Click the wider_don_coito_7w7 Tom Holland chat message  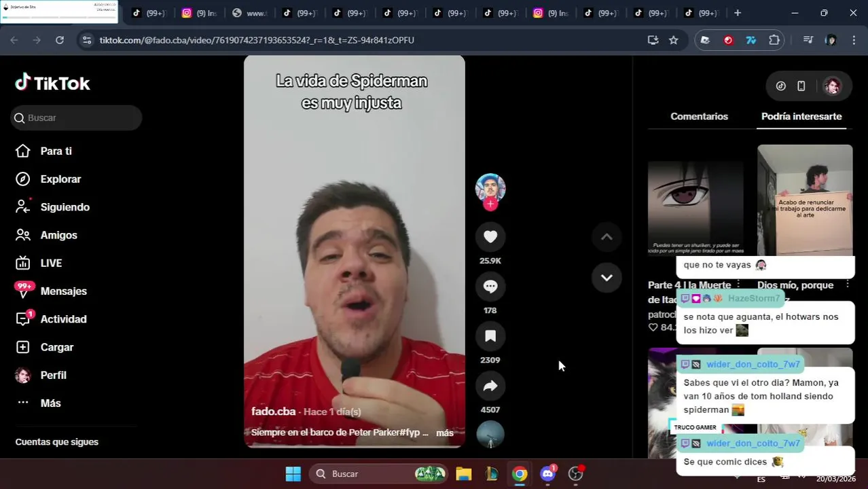(765, 396)
